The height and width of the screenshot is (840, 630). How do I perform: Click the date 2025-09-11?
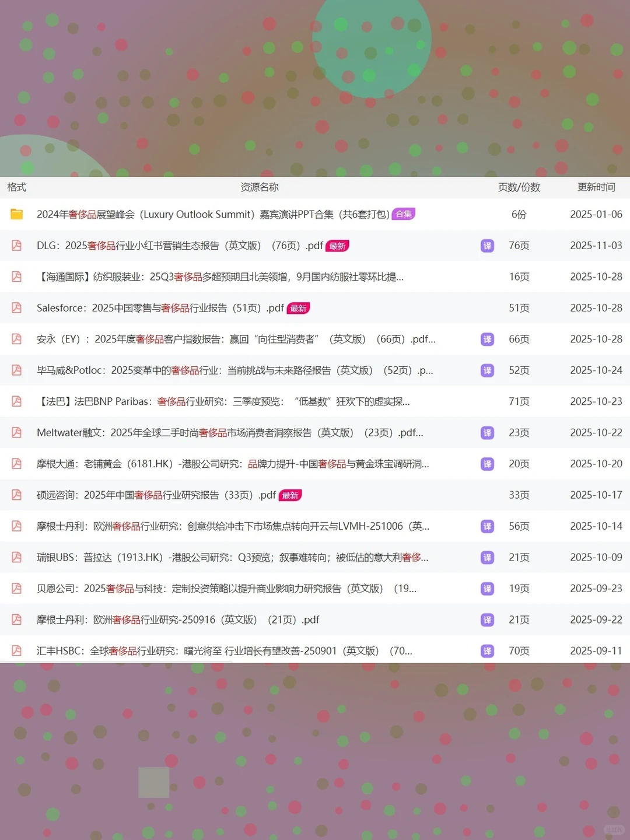(596, 651)
